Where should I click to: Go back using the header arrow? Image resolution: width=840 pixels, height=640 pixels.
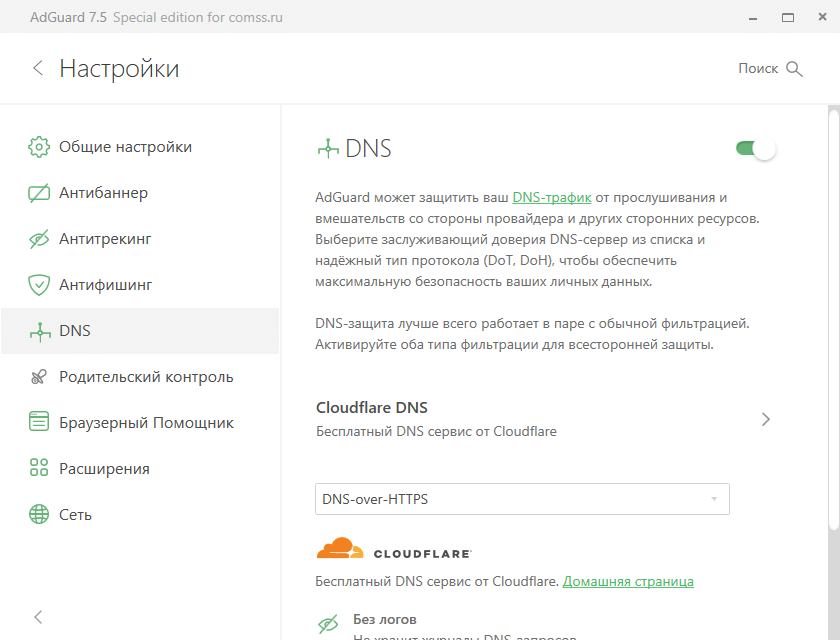(38, 68)
